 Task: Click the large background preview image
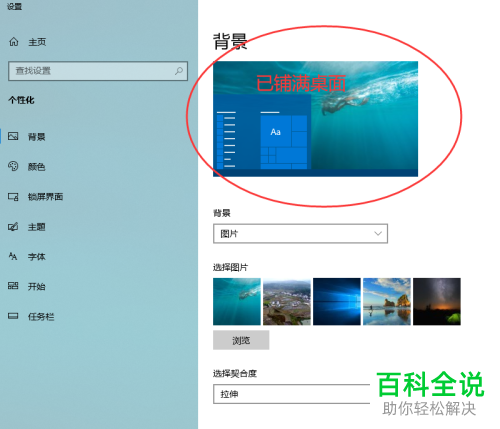315,119
